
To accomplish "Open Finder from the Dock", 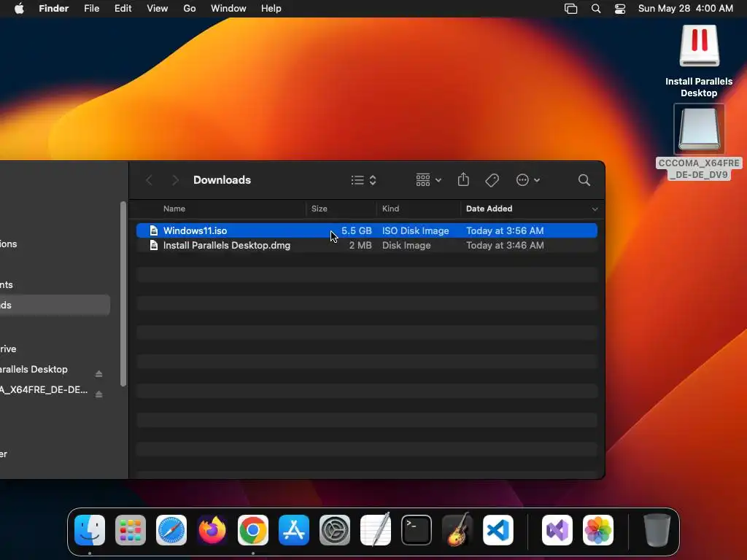I will click(90, 530).
